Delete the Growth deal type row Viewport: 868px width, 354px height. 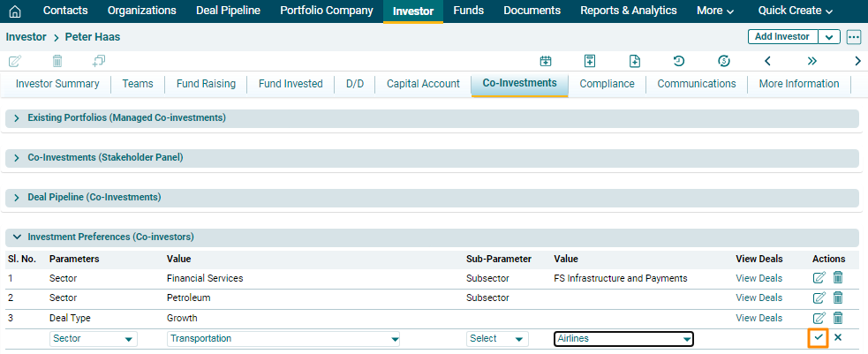(x=838, y=318)
